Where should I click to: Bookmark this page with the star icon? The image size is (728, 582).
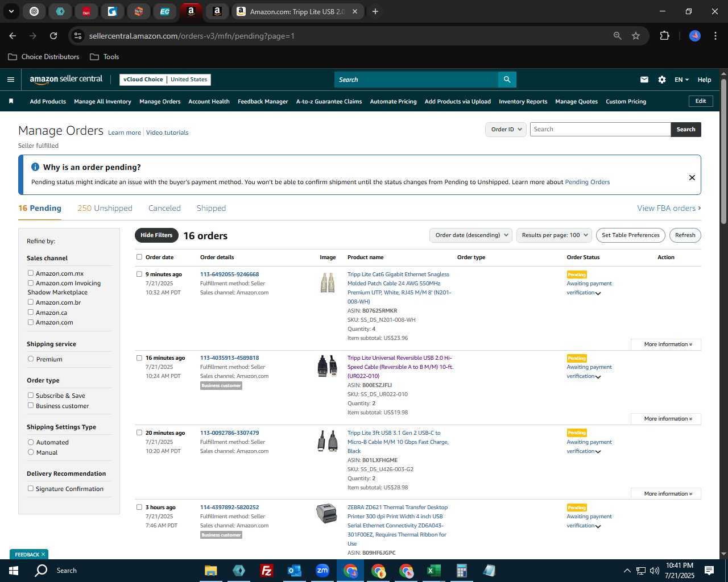(636, 36)
